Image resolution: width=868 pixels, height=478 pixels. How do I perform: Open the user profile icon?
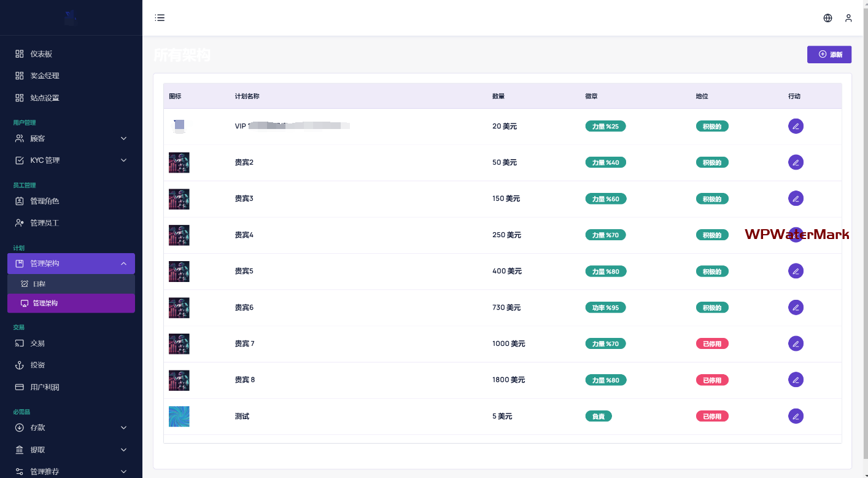point(848,18)
